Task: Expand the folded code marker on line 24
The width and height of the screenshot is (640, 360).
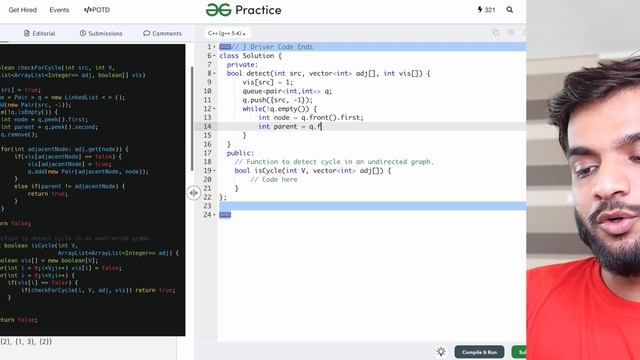Action: point(225,215)
